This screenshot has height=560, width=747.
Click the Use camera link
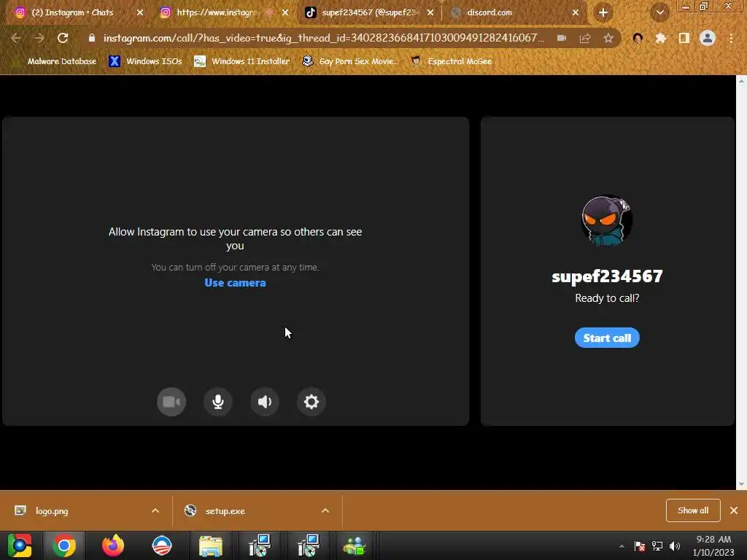tap(236, 283)
